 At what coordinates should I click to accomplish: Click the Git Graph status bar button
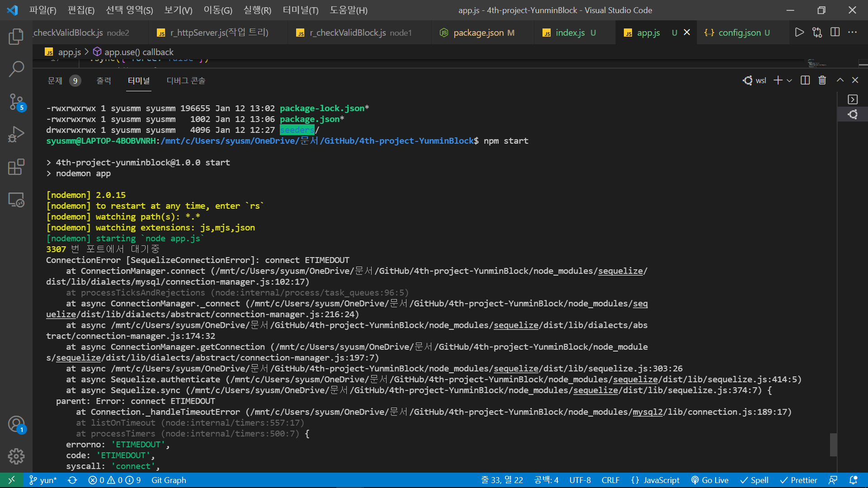coord(169,480)
